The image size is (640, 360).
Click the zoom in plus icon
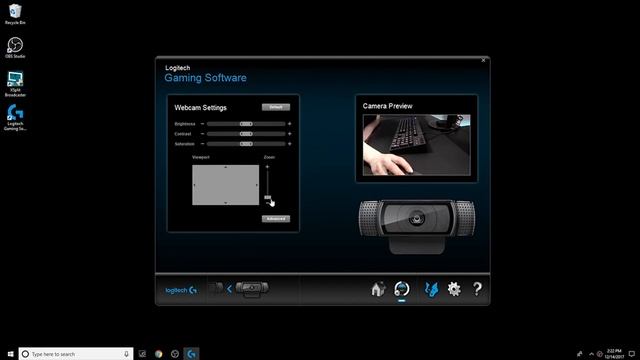(x=267, y=167)
